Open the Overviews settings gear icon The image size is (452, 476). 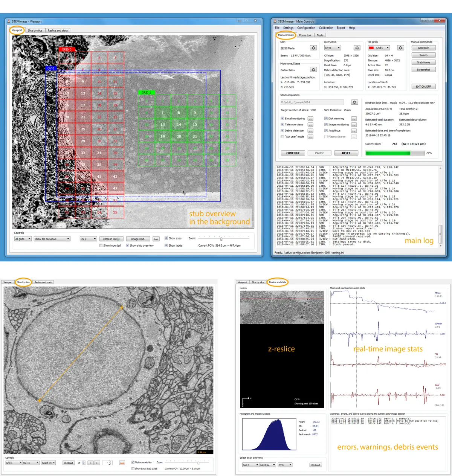[357, 48]
